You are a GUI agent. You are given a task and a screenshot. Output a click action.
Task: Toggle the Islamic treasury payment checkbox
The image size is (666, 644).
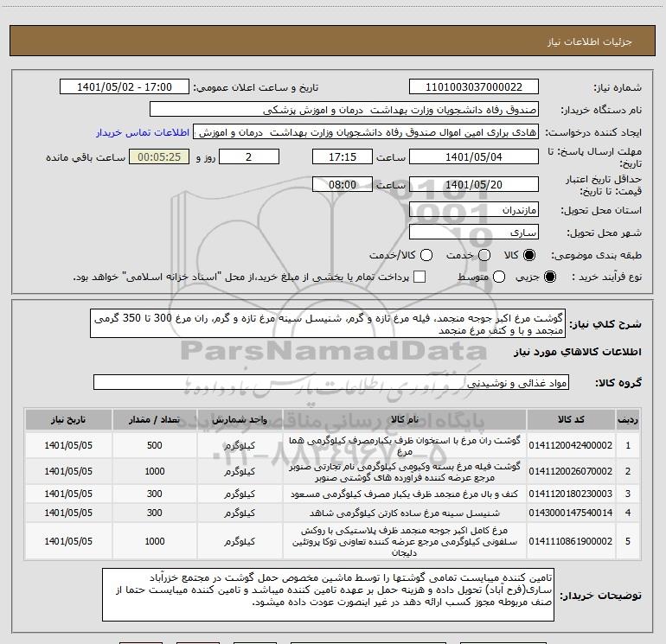tap(419, 277)
